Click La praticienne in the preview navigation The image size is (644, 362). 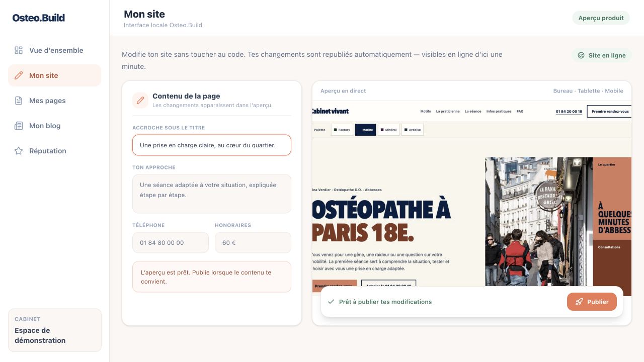click(x=448, y=111)
